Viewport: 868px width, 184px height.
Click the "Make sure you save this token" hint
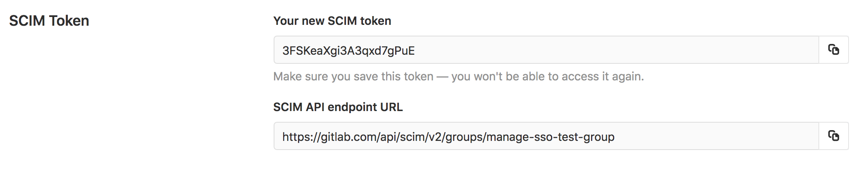(x=353, y=77)
